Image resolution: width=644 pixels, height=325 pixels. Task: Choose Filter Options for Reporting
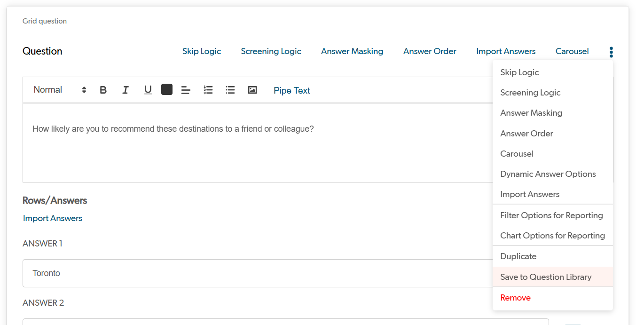pos(551,215)
